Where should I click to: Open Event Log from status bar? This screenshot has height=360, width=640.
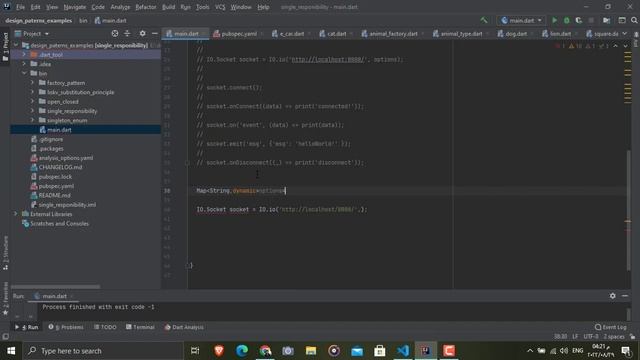point(611,327)
